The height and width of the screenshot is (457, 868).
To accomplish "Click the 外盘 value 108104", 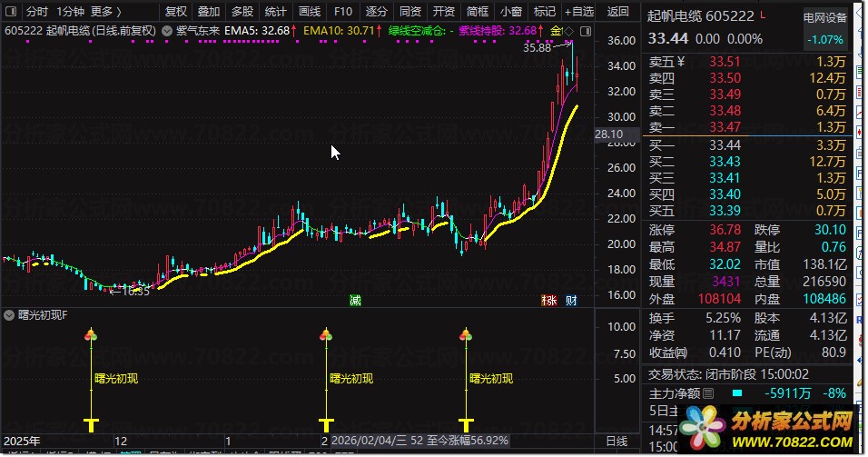I will pos(719,299).
